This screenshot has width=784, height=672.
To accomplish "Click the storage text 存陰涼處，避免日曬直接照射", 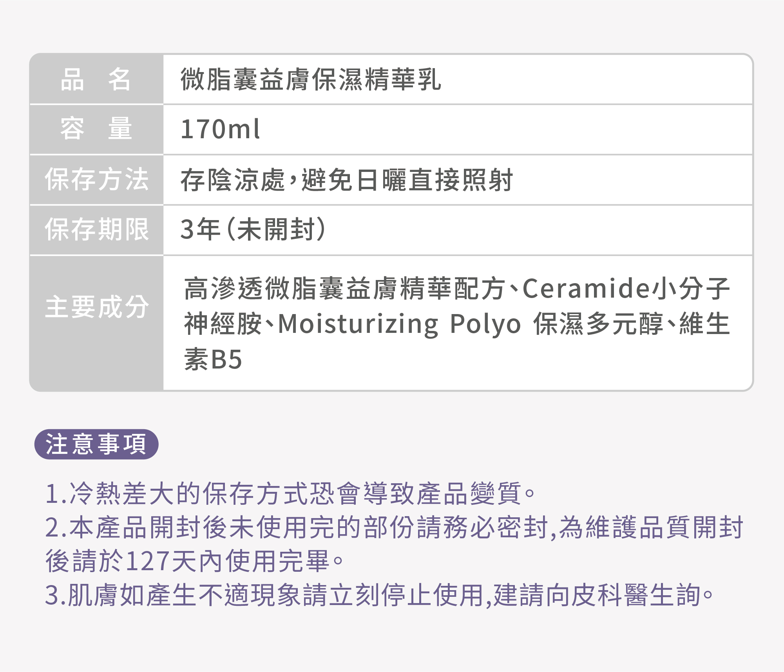I will (x=346, y=180).
